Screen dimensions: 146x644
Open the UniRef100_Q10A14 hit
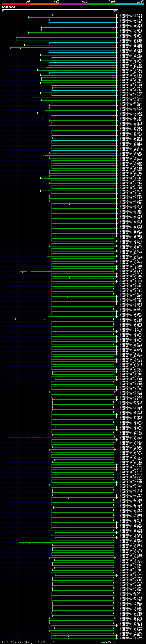(x=131, y=319)
